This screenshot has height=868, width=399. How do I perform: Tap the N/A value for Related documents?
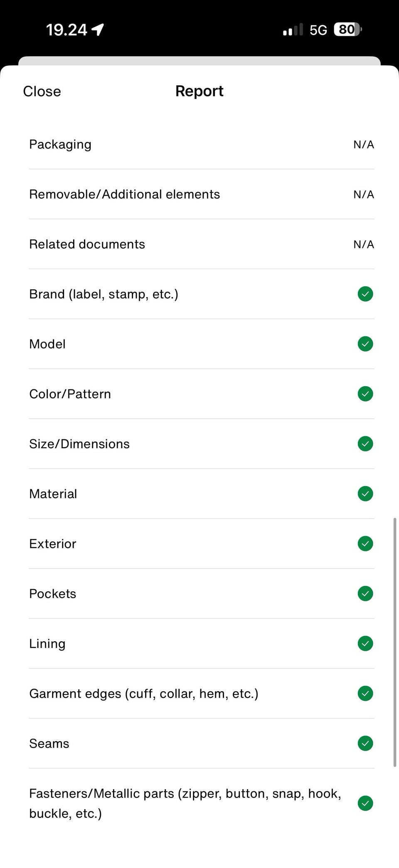[363, 244]
